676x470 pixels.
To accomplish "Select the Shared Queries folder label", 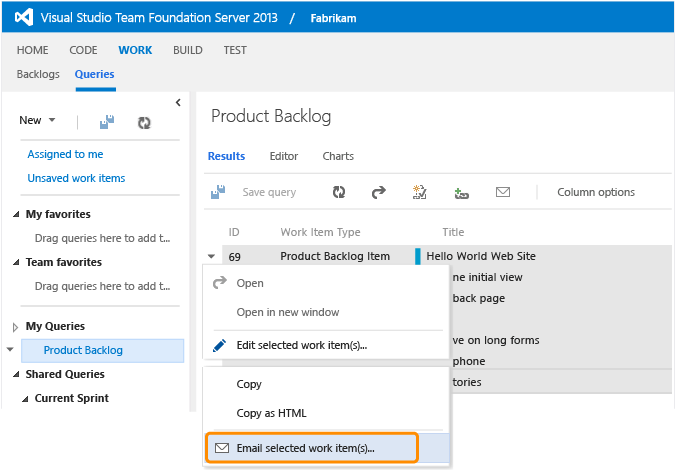I will [x=65, y=374].
